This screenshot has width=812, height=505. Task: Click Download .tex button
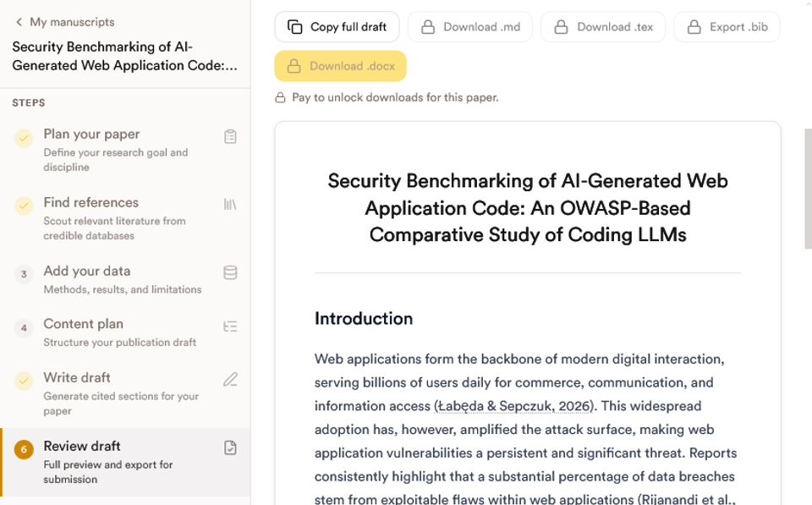click(x=603, y=27)
